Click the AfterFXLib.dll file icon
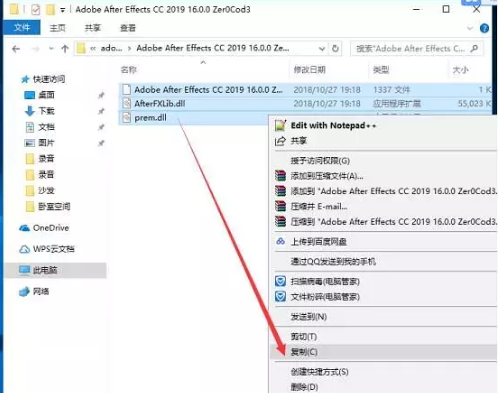 [x=126, y=104]
